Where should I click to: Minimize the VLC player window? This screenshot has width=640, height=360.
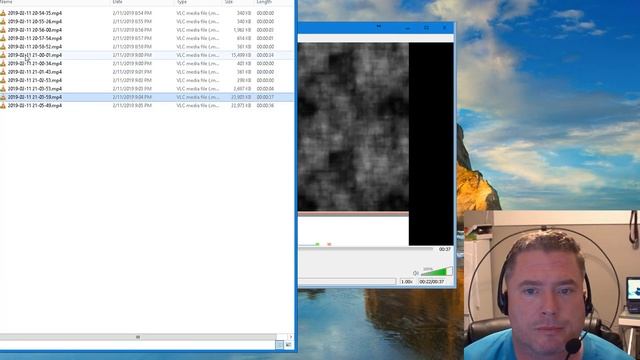tap(407, 28)
